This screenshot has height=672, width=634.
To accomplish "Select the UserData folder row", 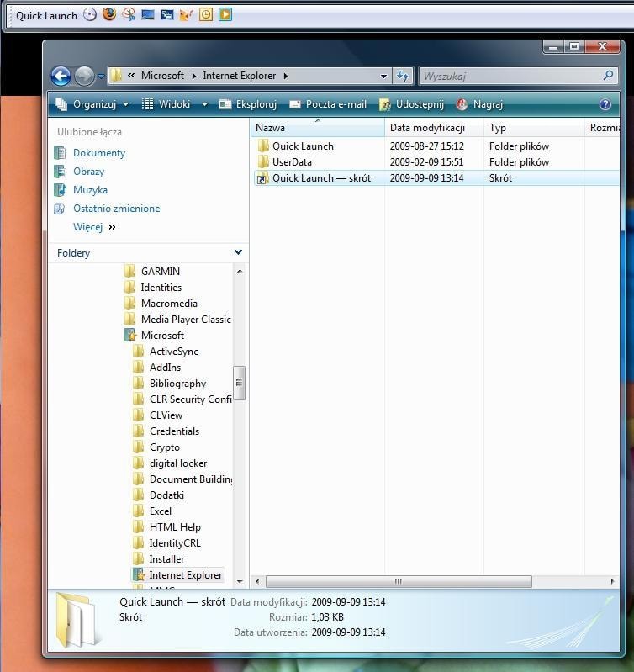I will pos(436,162).
